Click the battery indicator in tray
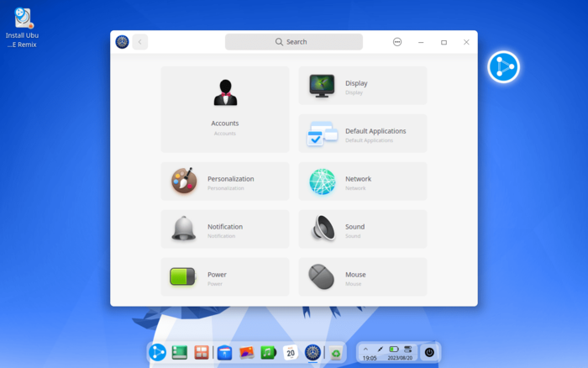This screenshot has width=588, height=368. 394,349
